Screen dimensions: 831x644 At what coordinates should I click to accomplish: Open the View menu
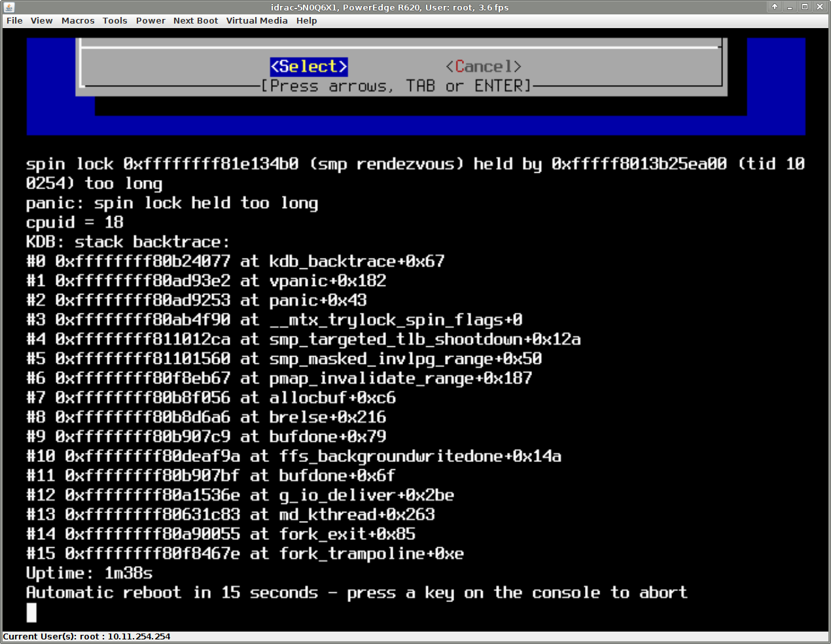pyautogui.click(x=41, y=20)
